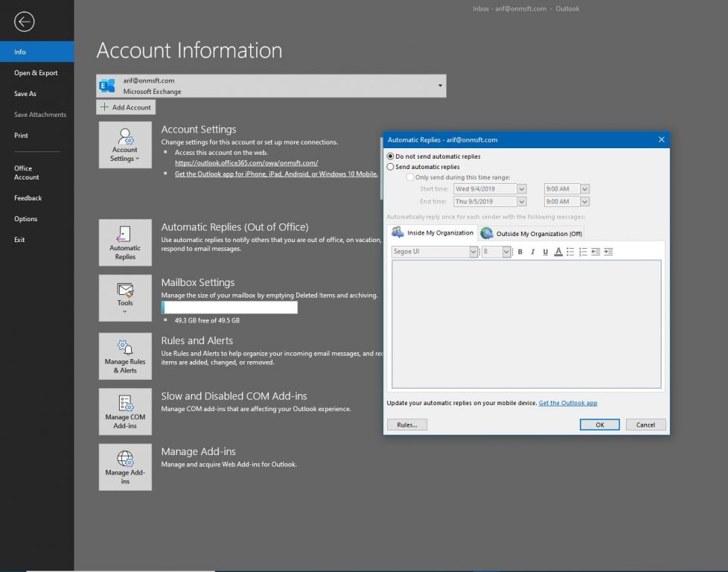
Task: Toggle italic formatting for the reply text
Action: click(532, 252)
